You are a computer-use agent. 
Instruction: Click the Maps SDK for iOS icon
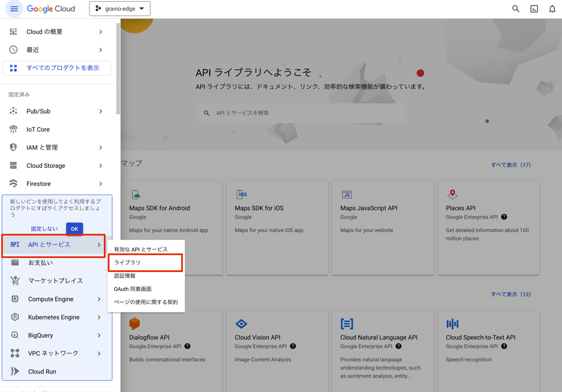click(241, 195)
